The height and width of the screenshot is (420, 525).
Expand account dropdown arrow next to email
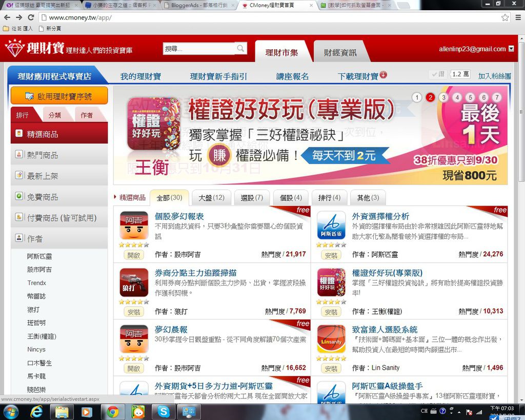pyautogui.click(x=511, y=49)
